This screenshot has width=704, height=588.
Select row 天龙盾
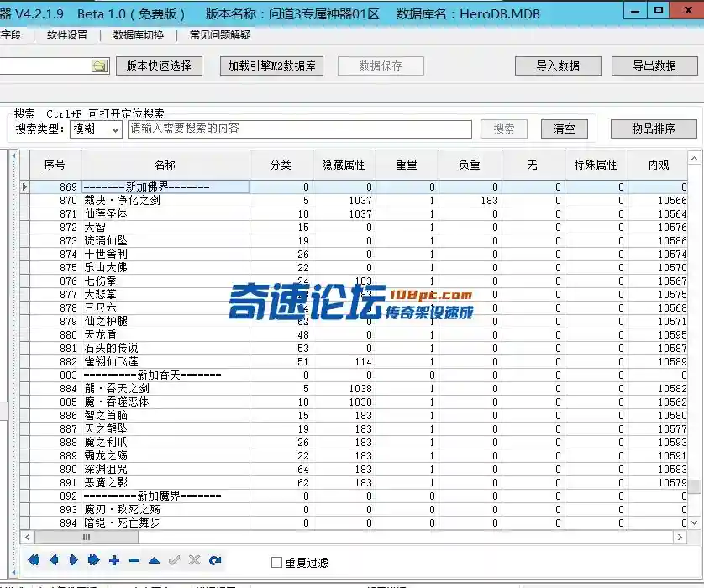(354, 335)
